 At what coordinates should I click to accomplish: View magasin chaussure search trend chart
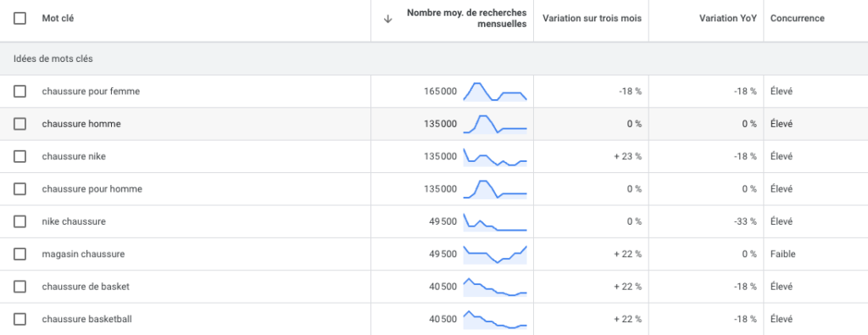coord(495,254)
